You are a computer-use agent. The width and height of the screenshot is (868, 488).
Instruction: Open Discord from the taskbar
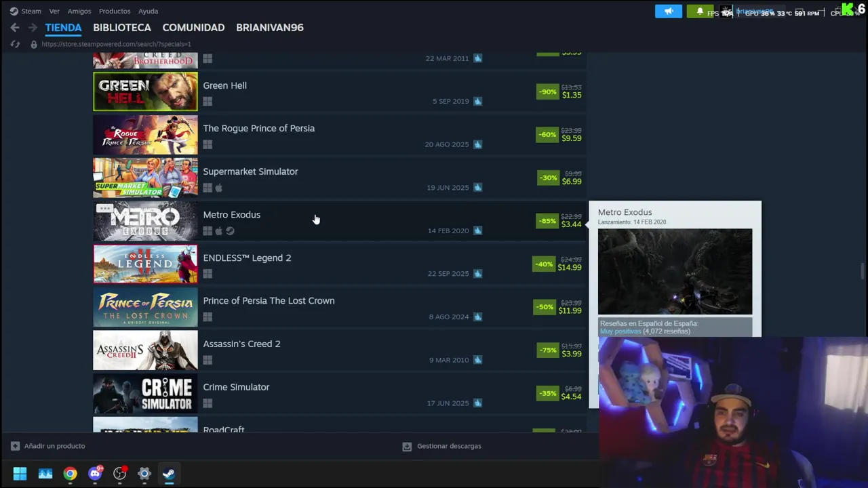point(95,474)
